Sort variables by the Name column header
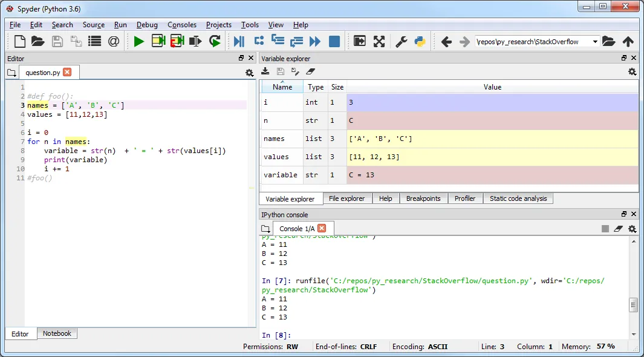 pos(282,87)
